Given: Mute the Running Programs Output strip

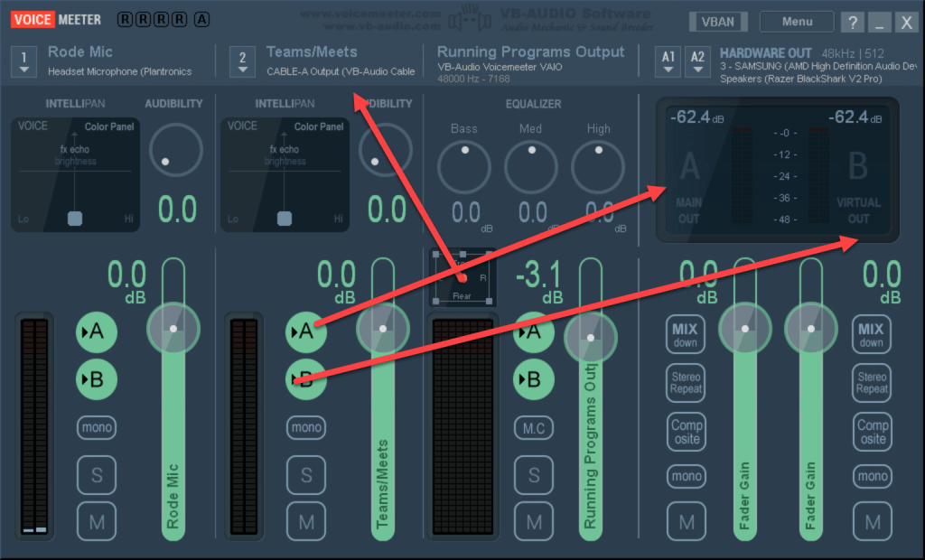Looking at the screenshot, I should tap(534, 522).
